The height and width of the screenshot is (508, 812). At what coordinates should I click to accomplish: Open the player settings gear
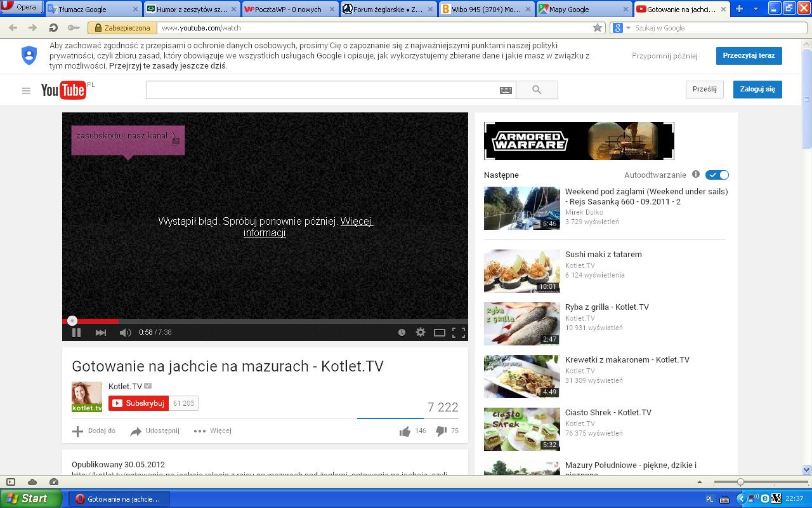pyautogui.click(x=420, y=332)
